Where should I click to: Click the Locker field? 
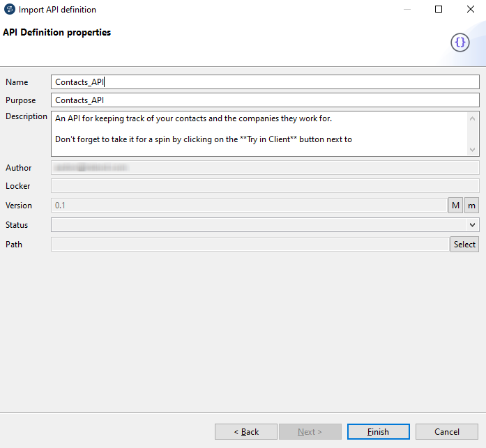pos(265,186)
